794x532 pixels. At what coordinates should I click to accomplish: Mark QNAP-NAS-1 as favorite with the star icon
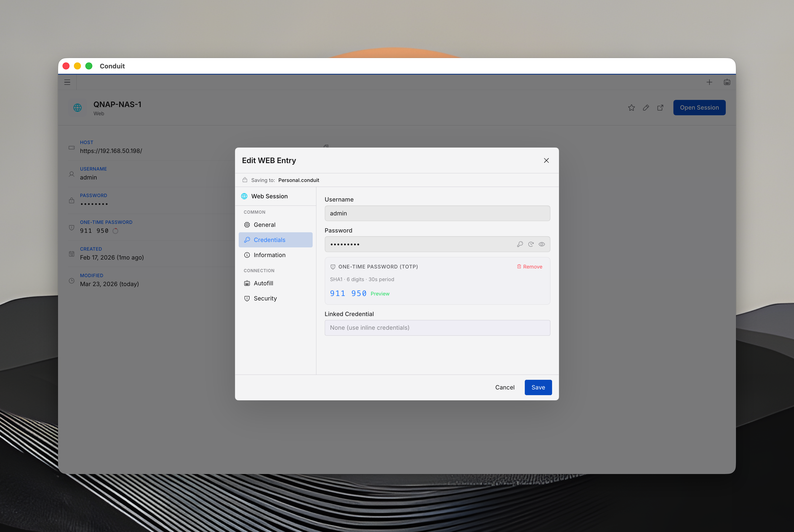[x=631, y=108]
